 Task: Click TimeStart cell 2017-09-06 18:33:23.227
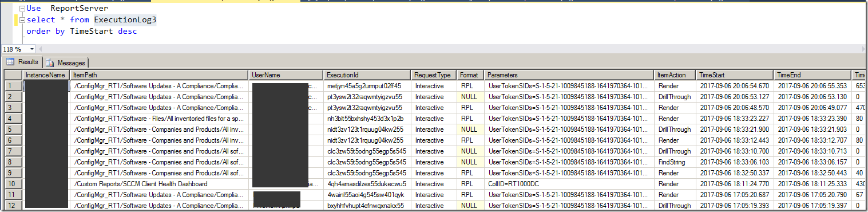(x=735, y=119)
